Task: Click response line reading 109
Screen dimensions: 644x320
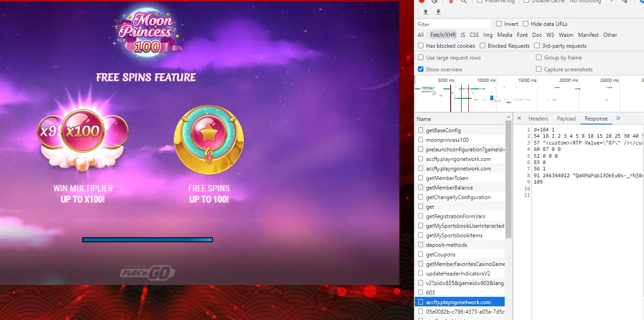Action: pyautogui.click(x=538, y=182)
